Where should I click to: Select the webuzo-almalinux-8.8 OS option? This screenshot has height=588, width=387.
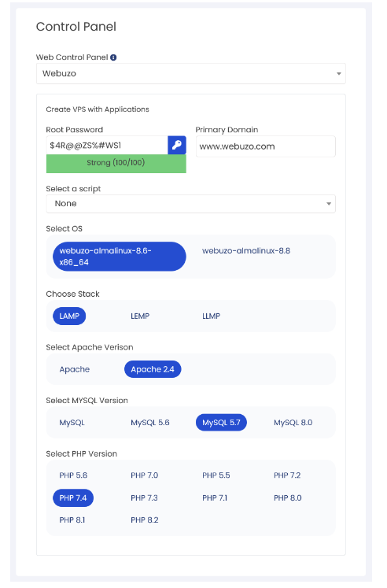pyautogui.click(x=246, y=251)
